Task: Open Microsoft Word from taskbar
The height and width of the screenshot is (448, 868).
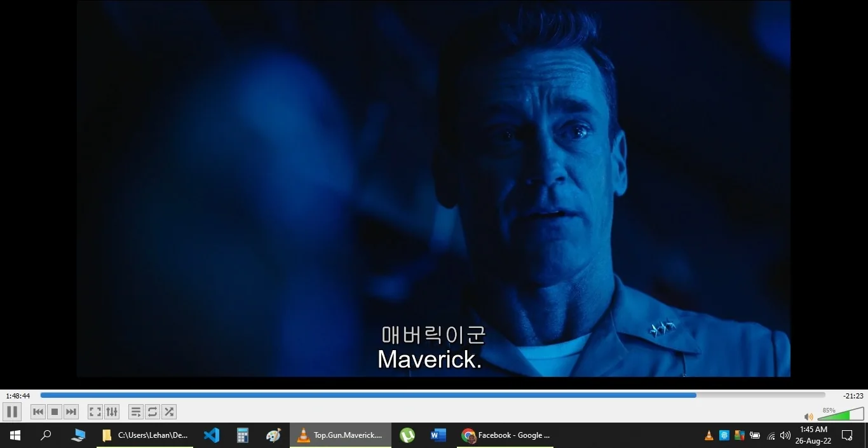Action: 438,435
